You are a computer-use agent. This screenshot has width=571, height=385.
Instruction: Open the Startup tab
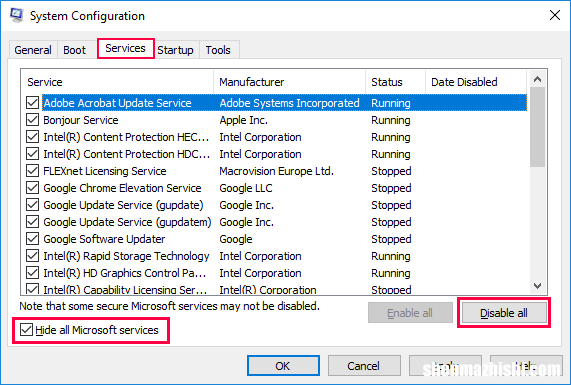[175, 50]
